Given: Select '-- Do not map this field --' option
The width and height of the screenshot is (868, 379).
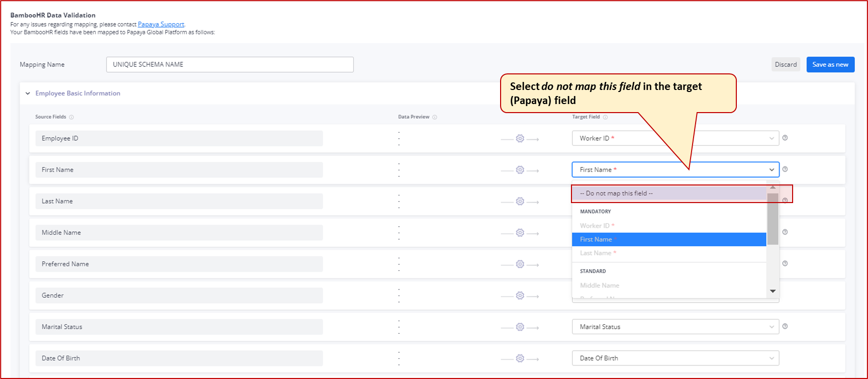Looking at the screenshot, I should 669,194.
